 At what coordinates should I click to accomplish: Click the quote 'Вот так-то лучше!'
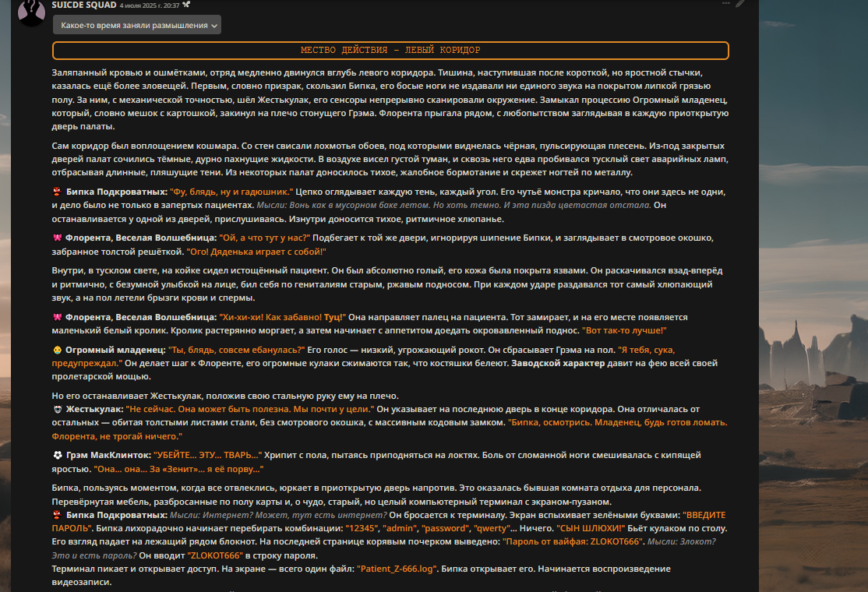pos(624,330)
